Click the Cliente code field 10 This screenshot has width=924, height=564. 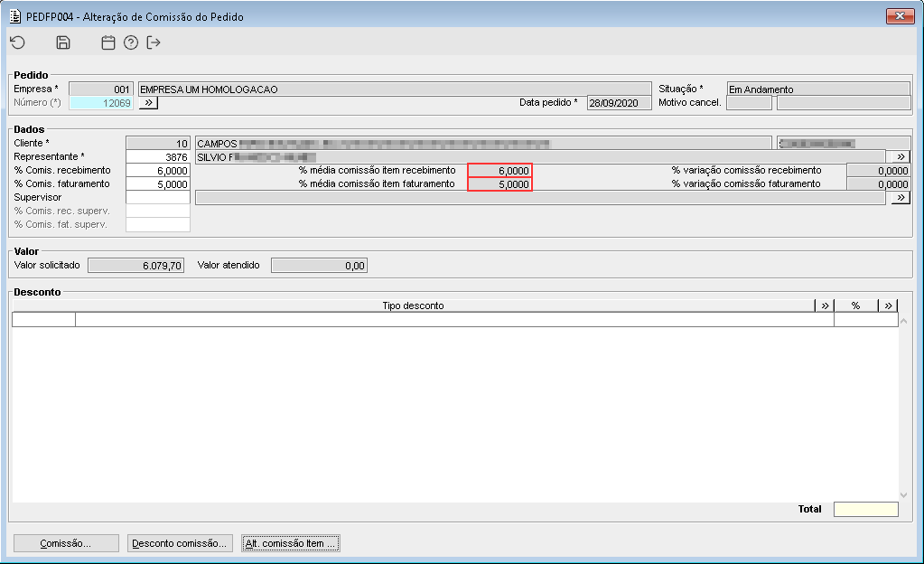pos(158,144)
